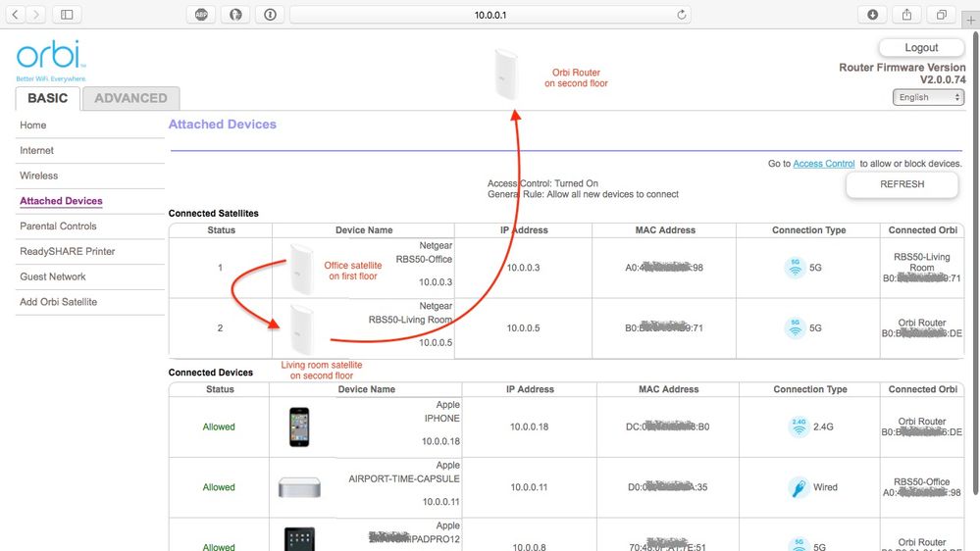Click the address bar showing 10.0.0.1
Viewport: 980px width, 551px height.
click(490, 15)
